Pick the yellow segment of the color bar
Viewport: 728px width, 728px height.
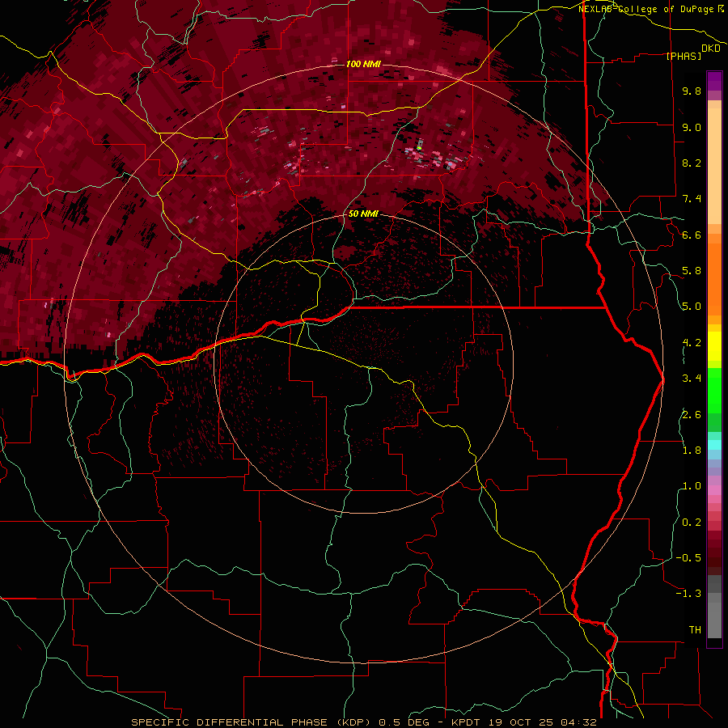click(714, 346)
